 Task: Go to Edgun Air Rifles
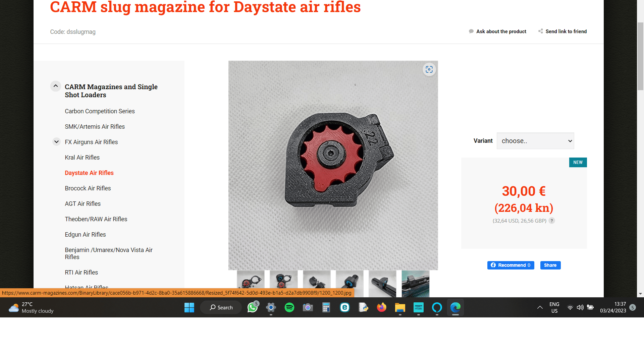pyautogui.click(x=85, y=235)
